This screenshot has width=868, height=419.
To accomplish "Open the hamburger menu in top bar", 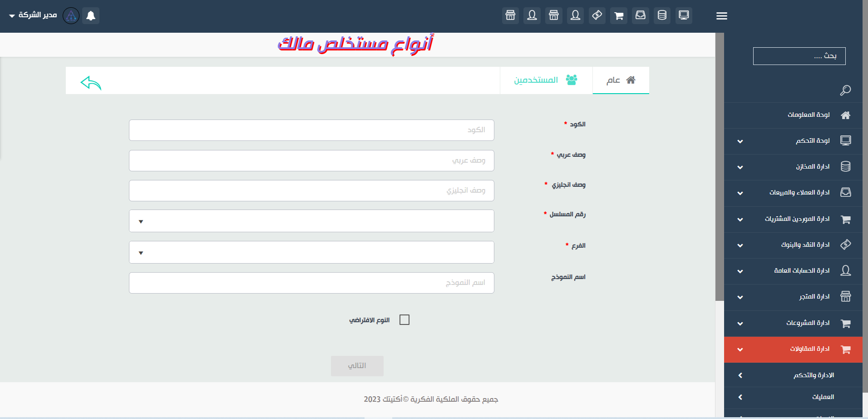I will click(x=721, y=16).
